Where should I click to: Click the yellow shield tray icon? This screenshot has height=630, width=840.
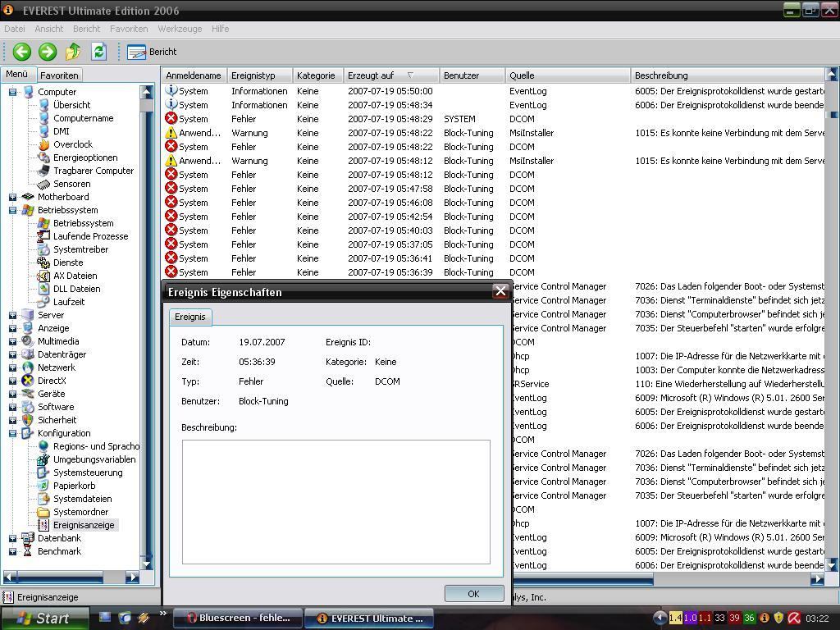tap(779, 619)
